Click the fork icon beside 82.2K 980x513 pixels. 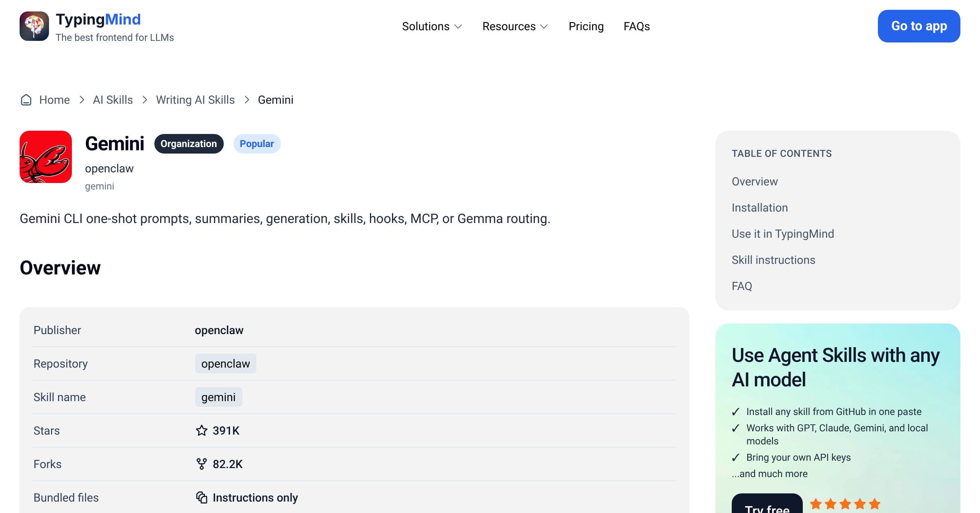pos(202,464)
